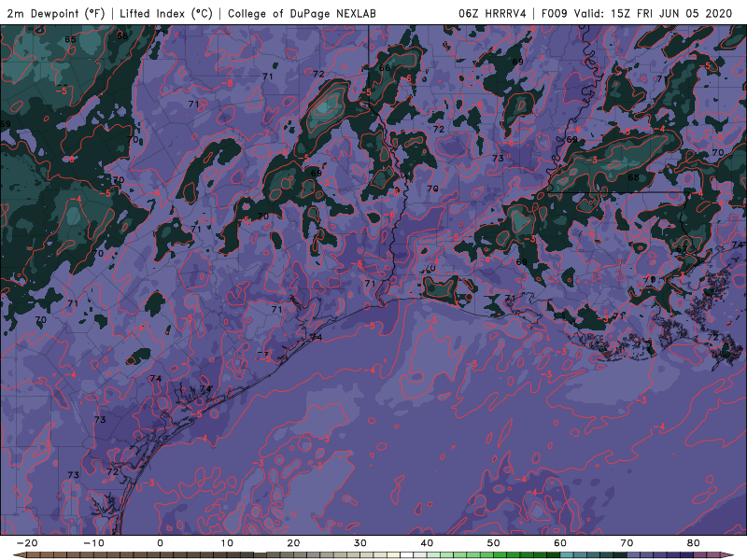Click the white swatch in the color scale
Image resolution: width=747 pixels, height=560 pixels.
pyautogui.click(x=407, y=555)
